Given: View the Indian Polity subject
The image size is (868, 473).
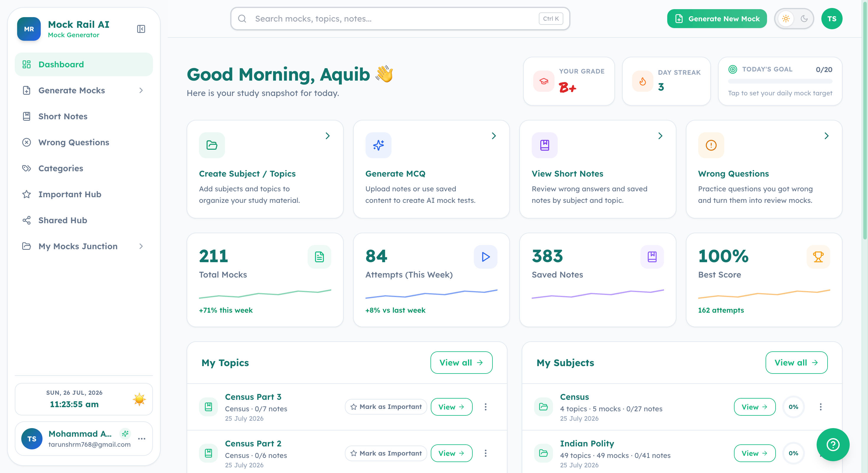Looking at the screenshot, I should pos(754,453).
